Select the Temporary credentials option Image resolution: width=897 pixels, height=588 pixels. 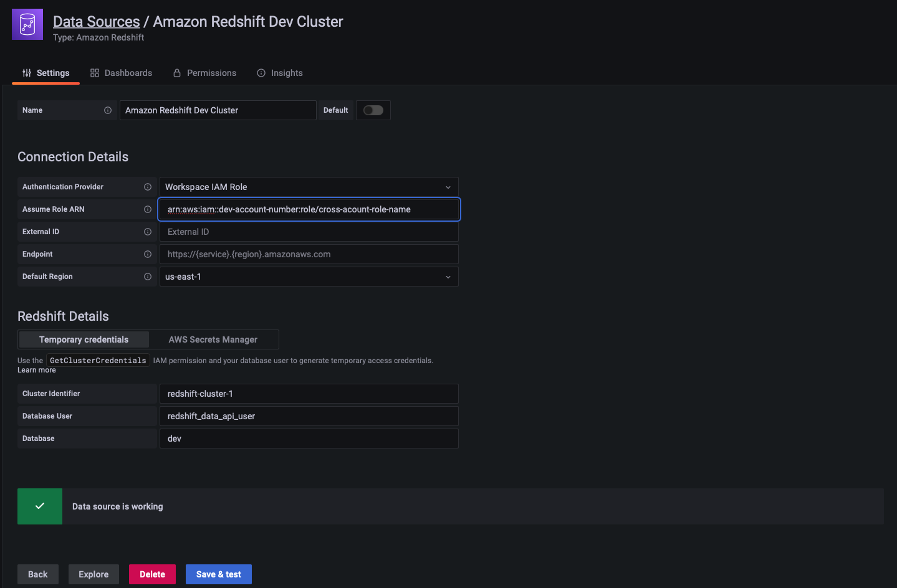click(84, 339)
